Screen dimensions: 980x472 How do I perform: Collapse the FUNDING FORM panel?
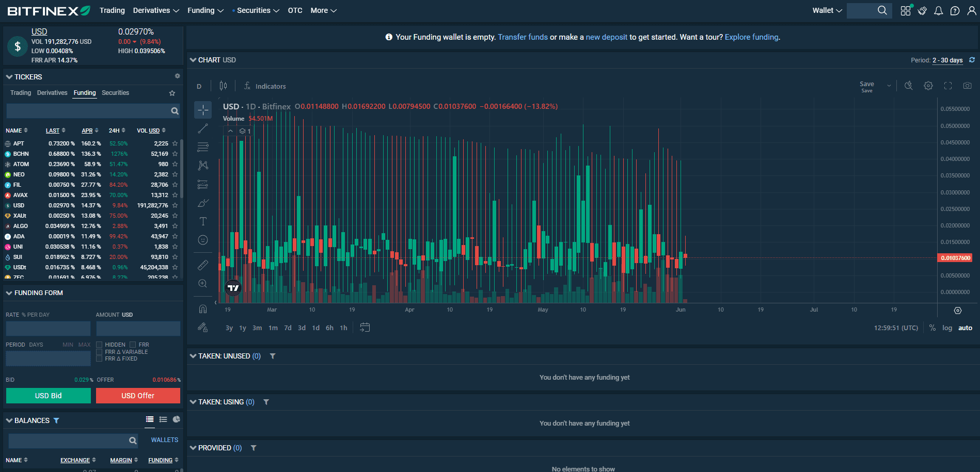click(9, 292)
